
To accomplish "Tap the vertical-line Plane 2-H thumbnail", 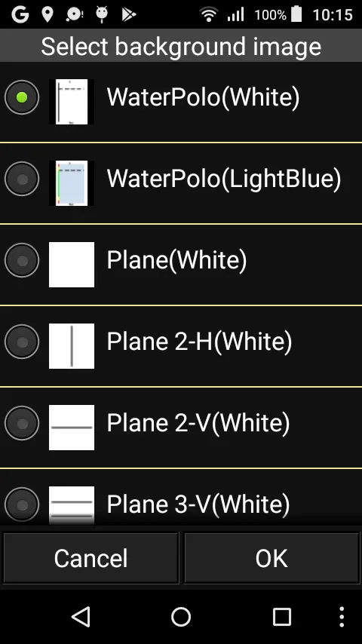I will click(x=72, y=346).
